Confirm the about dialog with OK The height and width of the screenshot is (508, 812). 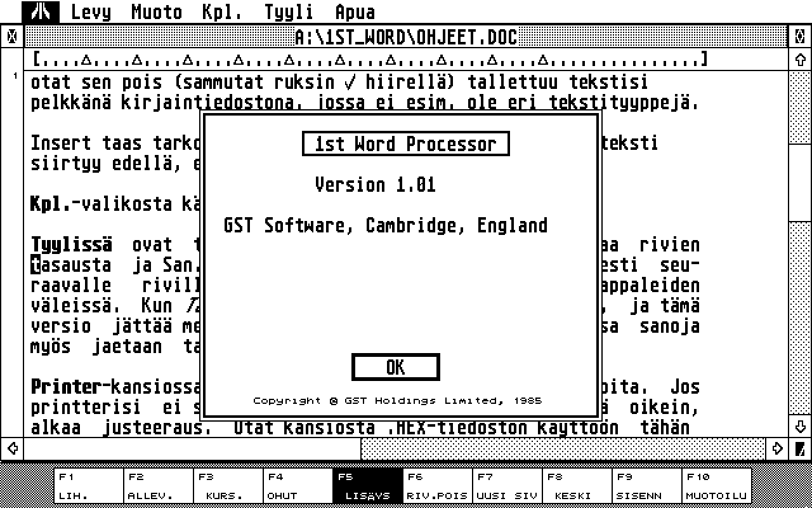(395, 367)
